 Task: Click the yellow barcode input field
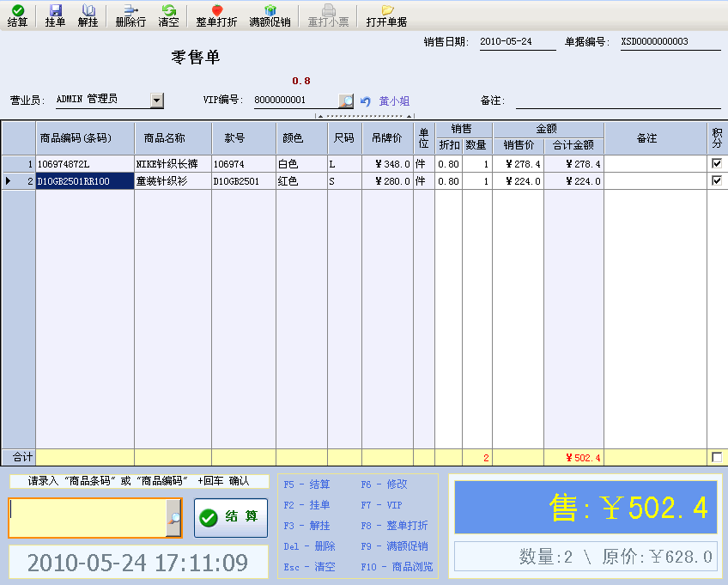[88, 518]
